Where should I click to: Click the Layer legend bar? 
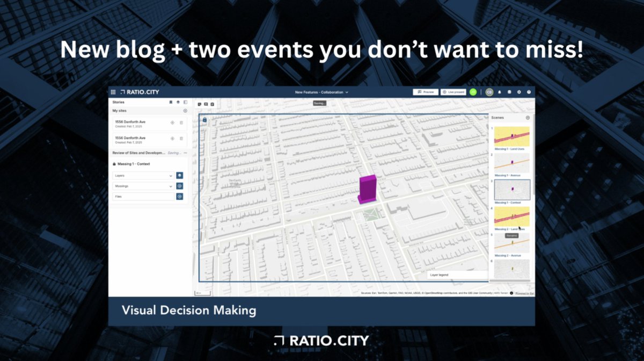coord(457,275)
